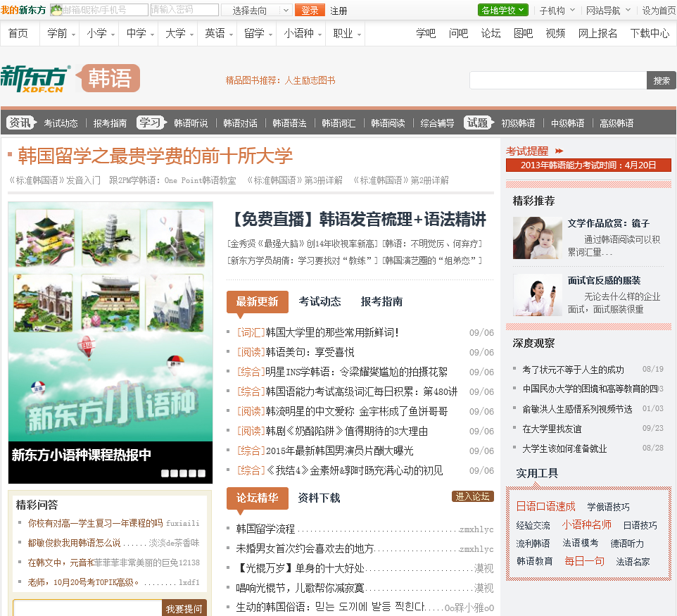Screen dimensions: 677x616
Task: Open article 2015年最新韩国男演员片酬大曝光
Action: (x=340, y=451)
